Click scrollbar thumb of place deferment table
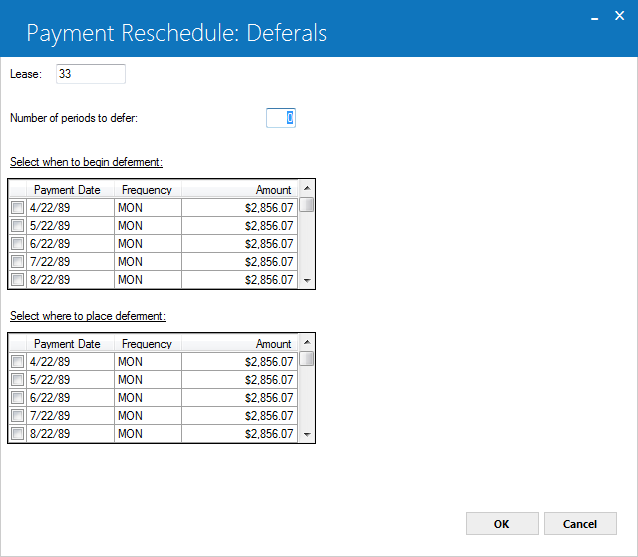The height and width of the screenshot is (557, 638). tap(307, 358)
